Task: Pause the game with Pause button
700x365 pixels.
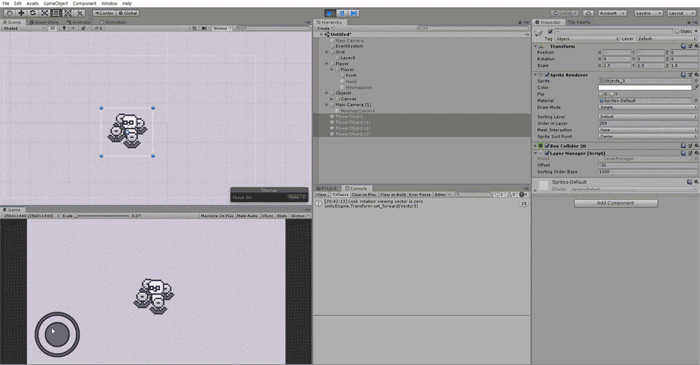Action: tap(342, 13)
